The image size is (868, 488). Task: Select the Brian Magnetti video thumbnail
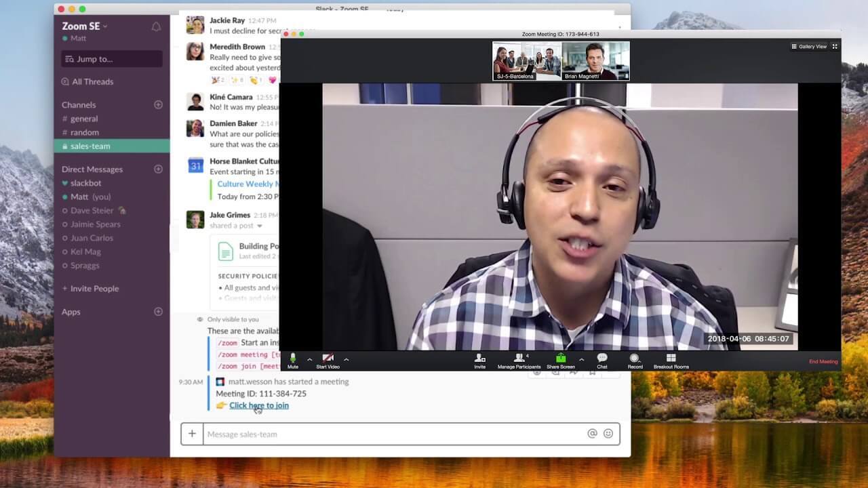click(595, 61)
